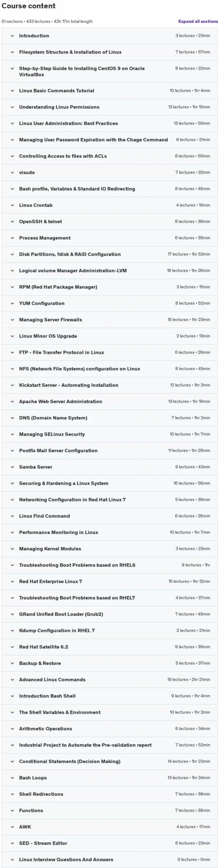Click the Advanced Linux Commands section title
This screenshot has width=218, height=868.
(x=52, y=679)
